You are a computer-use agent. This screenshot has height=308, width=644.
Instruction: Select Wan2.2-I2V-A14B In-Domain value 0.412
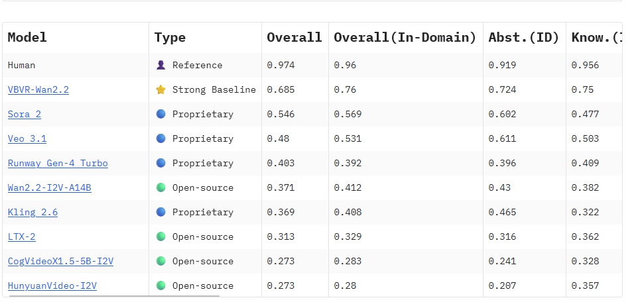tap(348, 188)
